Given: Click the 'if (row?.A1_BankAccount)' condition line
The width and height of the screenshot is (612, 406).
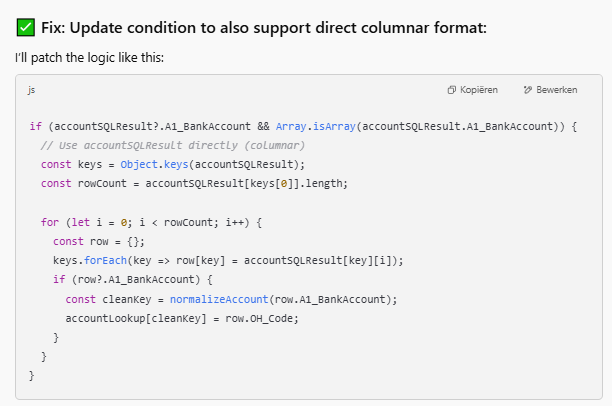Looking at the screenshot, I should tap(133, 280).
